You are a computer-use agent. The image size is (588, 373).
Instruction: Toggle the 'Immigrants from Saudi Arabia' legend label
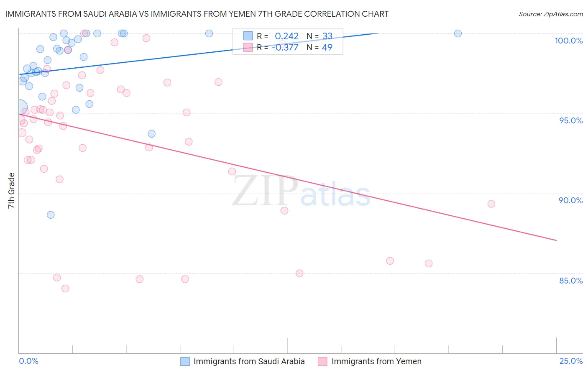tap(249, 361)
